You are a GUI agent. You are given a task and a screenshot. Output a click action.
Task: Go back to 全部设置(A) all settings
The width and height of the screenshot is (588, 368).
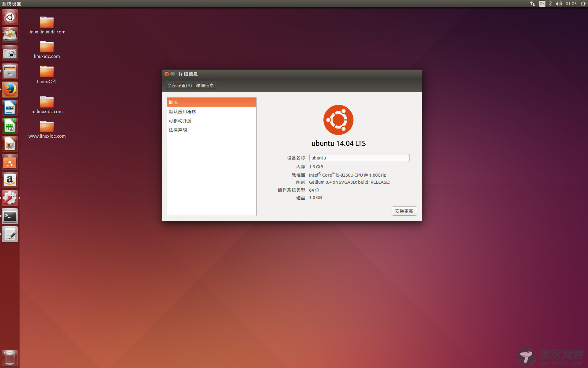(x=180, y=86)
